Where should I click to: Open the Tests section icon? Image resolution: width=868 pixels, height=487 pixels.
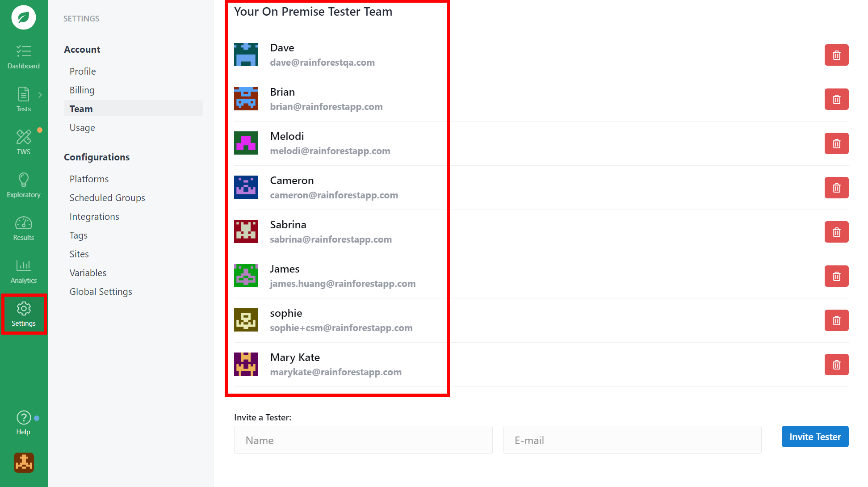[x=23, y=99]
